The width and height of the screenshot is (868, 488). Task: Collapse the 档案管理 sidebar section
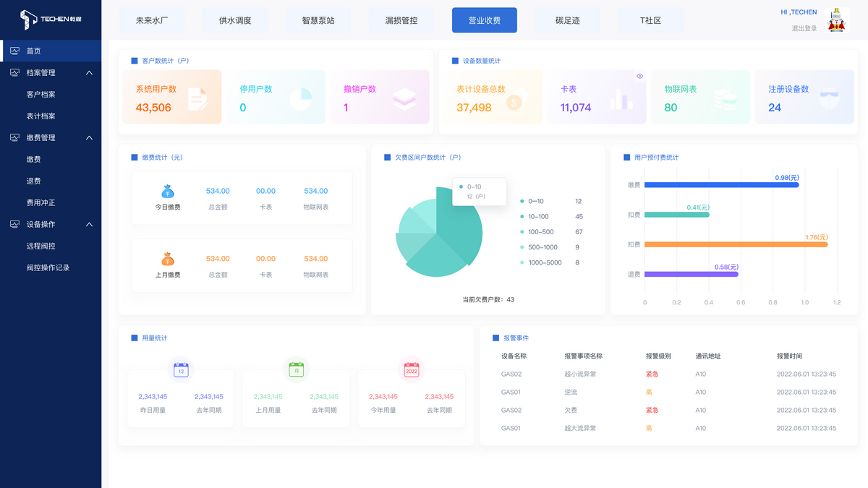pos(89,73)
